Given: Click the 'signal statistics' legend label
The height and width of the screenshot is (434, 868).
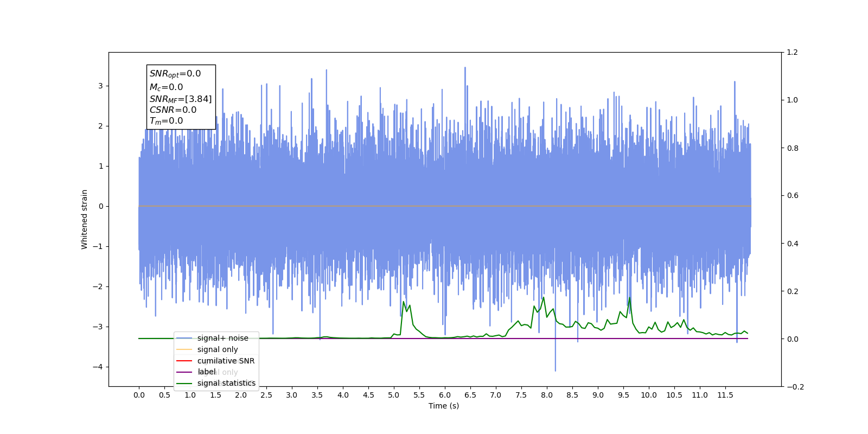Looking at the screenshot, I should click(x=226, y=383).
